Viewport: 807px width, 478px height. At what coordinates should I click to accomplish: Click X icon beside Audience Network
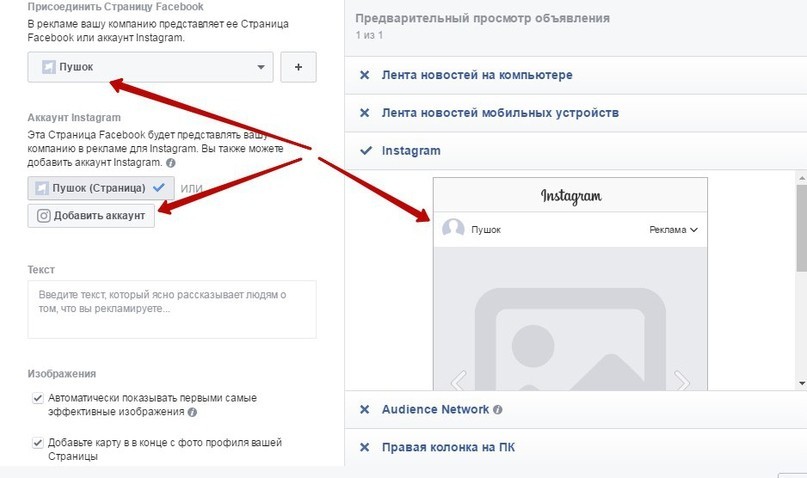(364, 410)
